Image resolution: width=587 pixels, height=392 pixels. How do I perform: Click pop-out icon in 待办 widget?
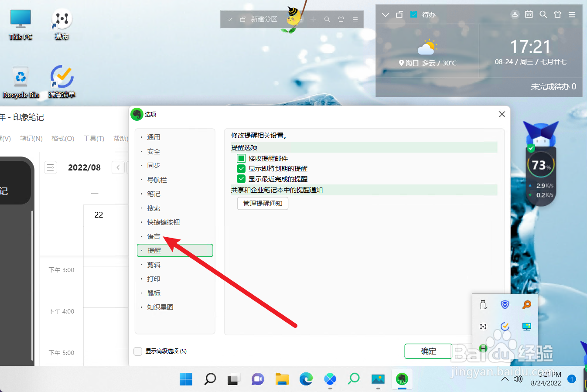[399, 14]
